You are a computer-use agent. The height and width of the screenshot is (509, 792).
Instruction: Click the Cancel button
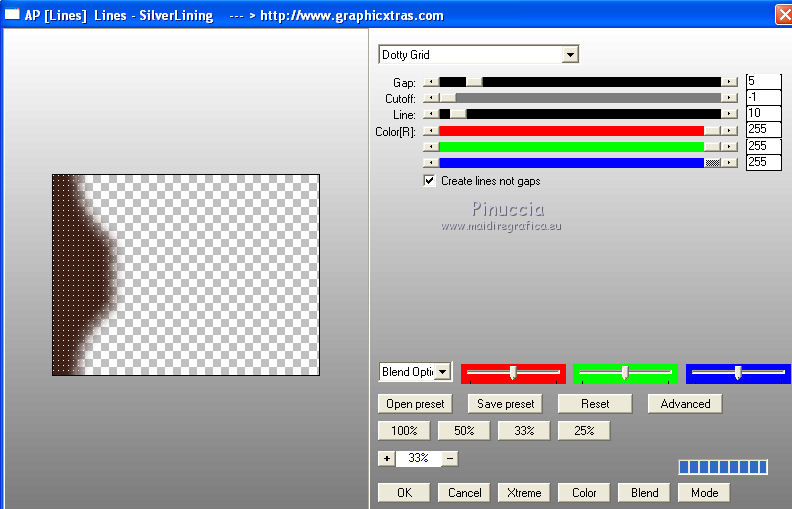coord(464,493)
